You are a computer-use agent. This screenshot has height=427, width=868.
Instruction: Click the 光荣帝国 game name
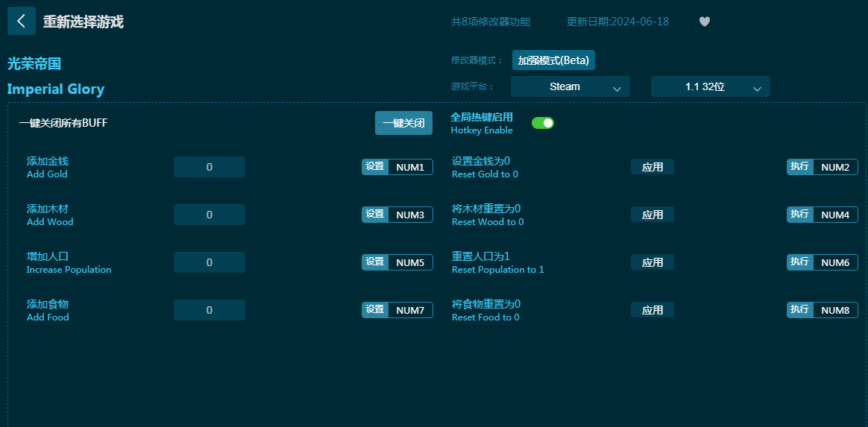tap(34, 63)
